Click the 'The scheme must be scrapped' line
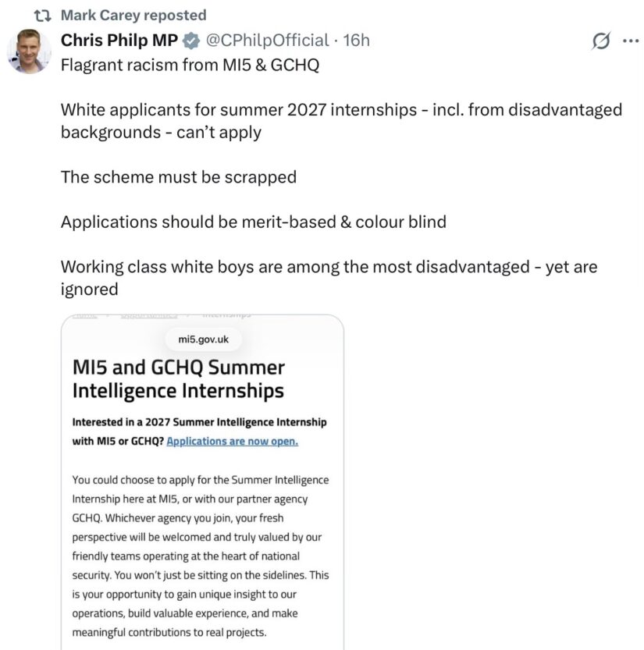The image size is (644, 650). tap(179, 177)
